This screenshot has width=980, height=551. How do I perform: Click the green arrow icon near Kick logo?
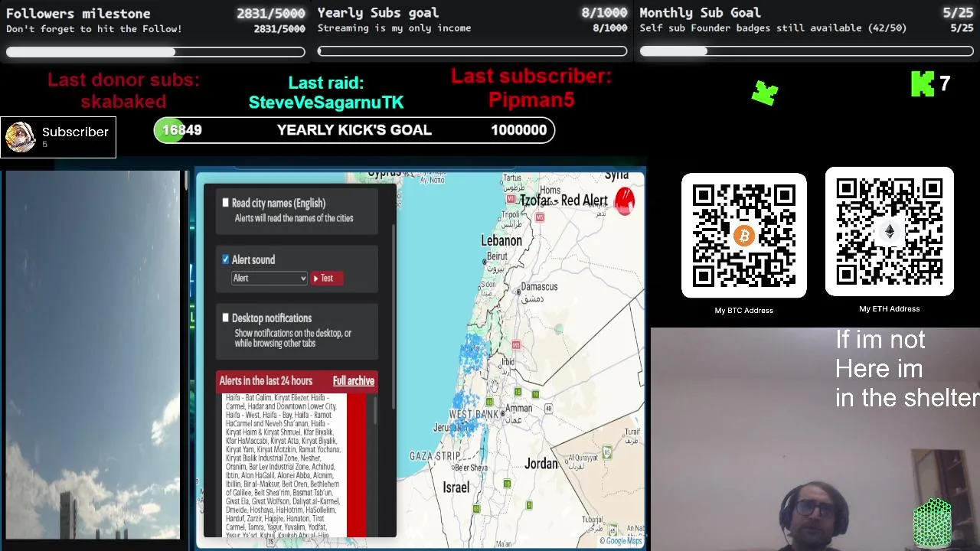click(765, 93)
